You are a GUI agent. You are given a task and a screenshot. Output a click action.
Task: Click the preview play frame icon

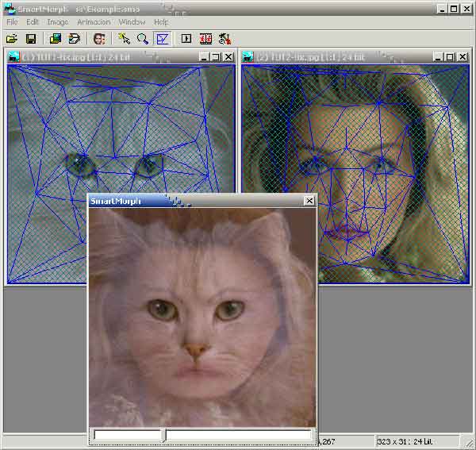pyautogui.click(x=186, y=39)
